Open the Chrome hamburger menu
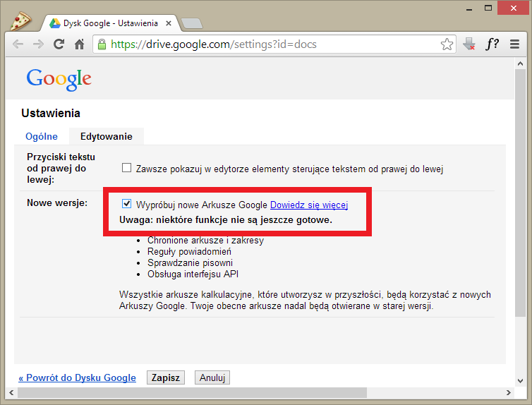This screenshot has width=532, height=405. 514,44
